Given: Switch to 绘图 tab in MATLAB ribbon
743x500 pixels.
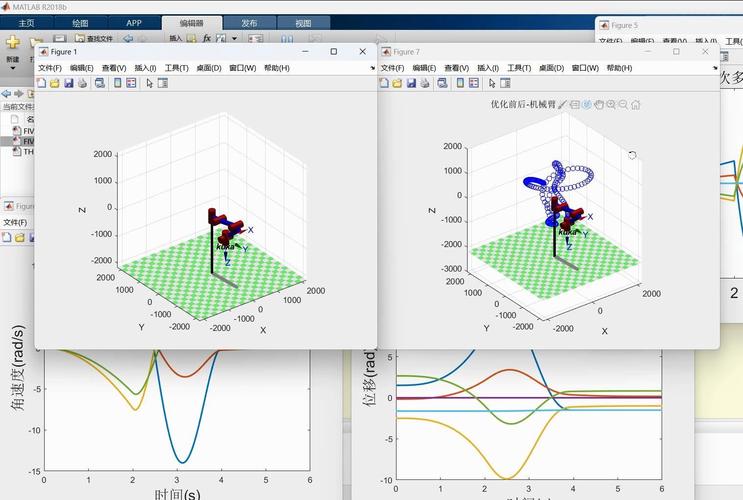Looking at the screenshot, I should [81, 23].
